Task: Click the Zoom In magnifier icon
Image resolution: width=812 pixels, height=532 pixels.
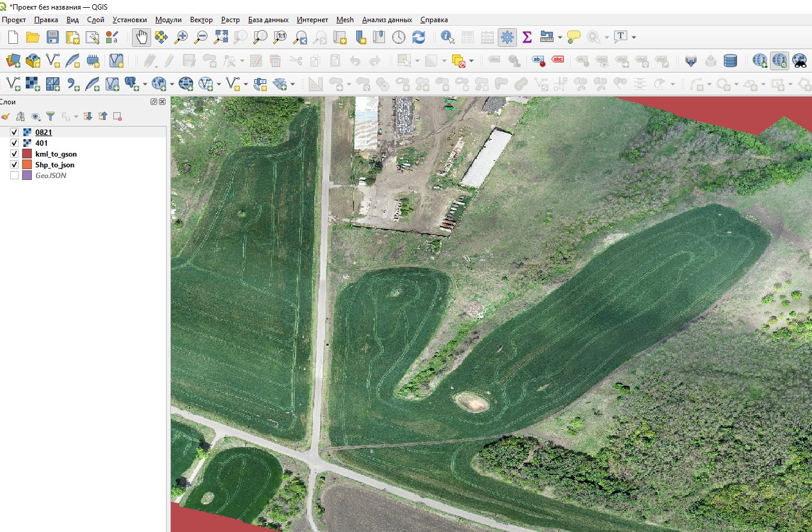Action: tap(181, 37)
